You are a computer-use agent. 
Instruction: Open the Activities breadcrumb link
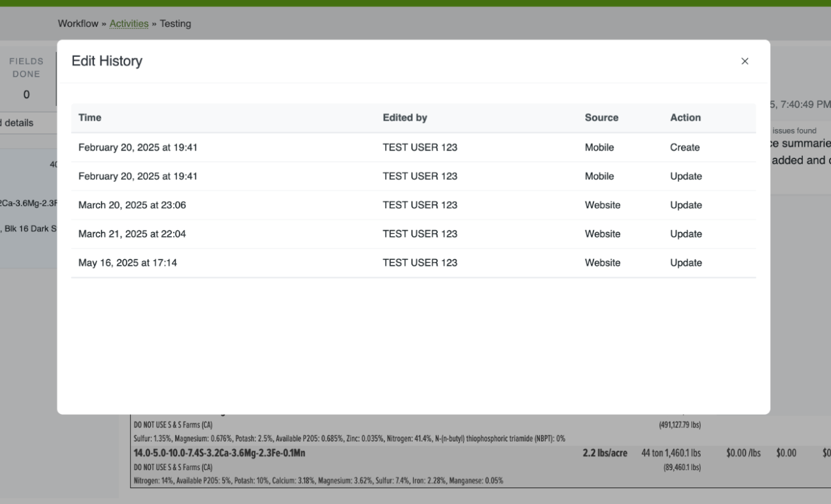pos(129,24)
